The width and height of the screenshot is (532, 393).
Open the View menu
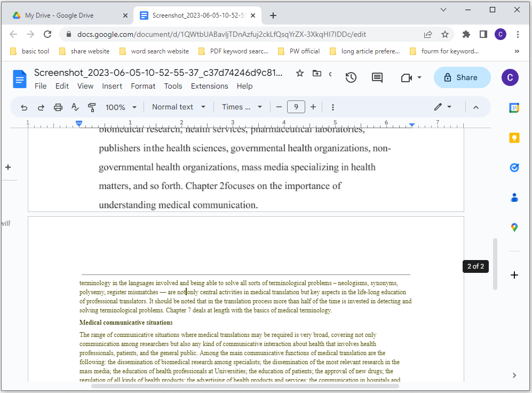[x=85, y=86]
